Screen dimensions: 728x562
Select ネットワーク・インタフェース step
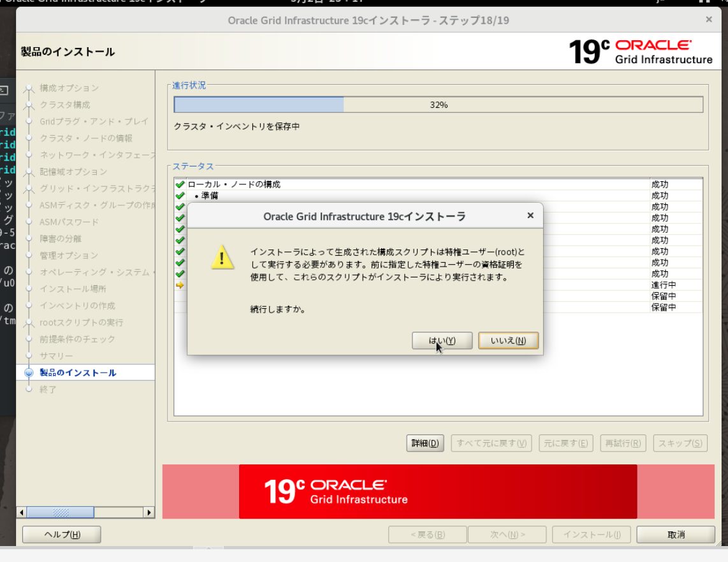(98, 154)
